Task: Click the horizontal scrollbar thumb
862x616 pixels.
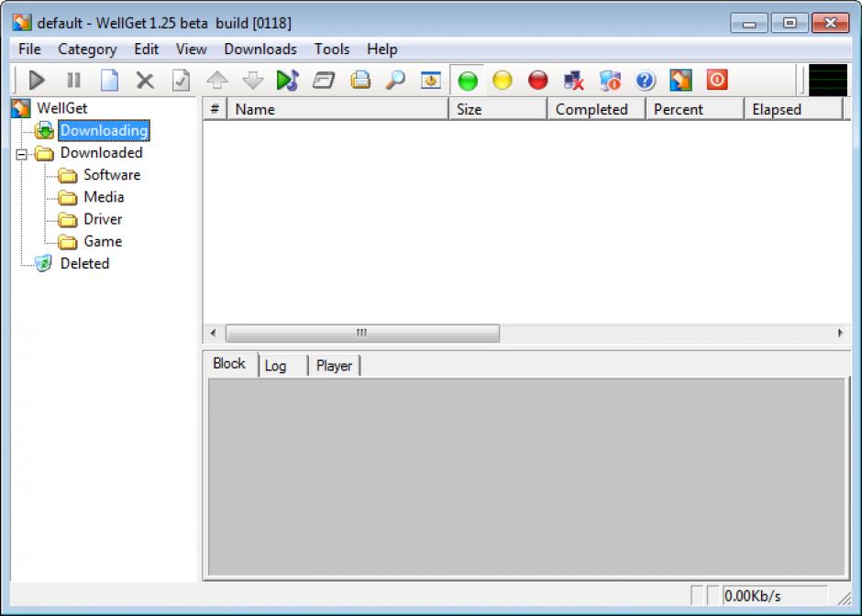Action: (x=362, y=333)
